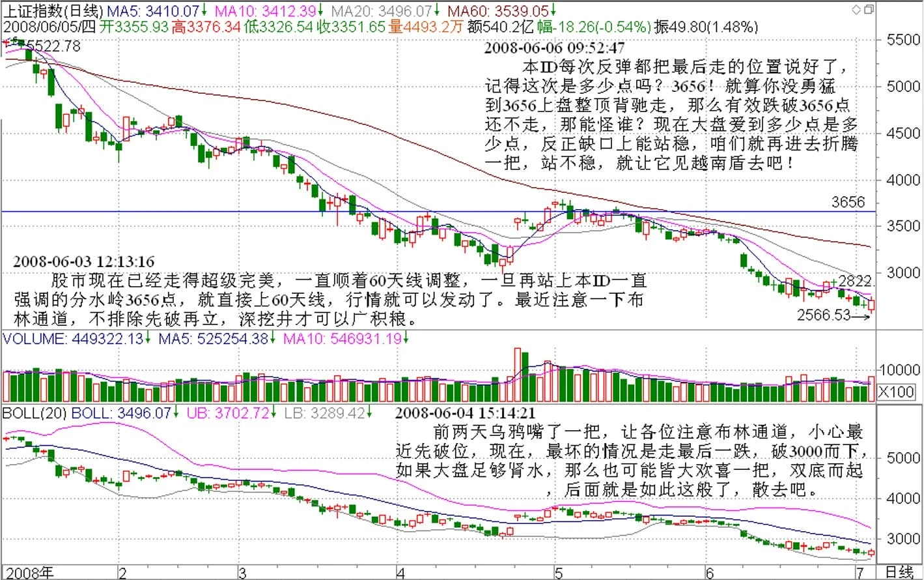Click the green arrow after MA60 3539.05
The height and width of the screenshot is (580, 924).
[x=553, y=10]
